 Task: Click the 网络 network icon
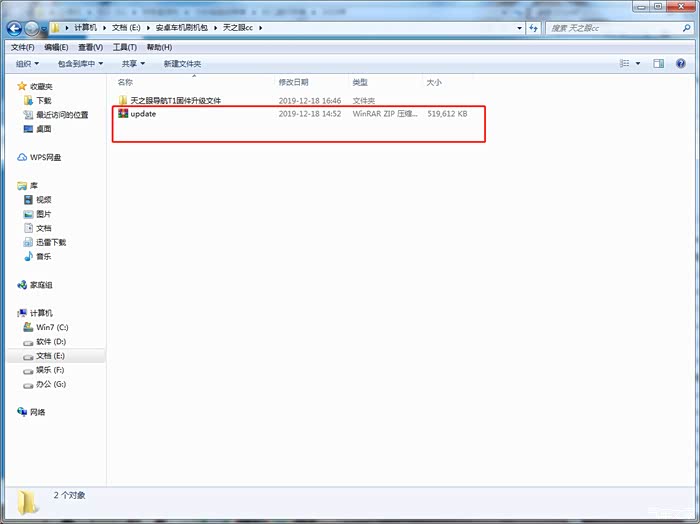tap(21, 412)
